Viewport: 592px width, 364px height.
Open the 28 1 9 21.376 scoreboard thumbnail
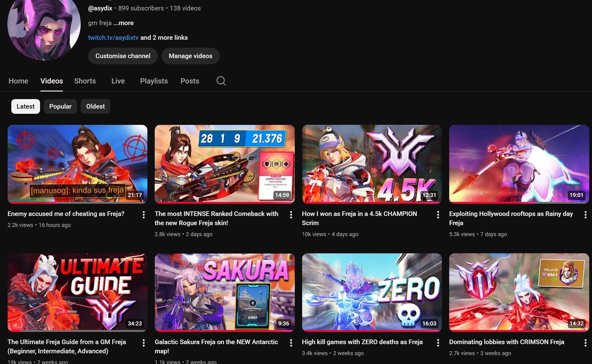click(x=225, y=164)
